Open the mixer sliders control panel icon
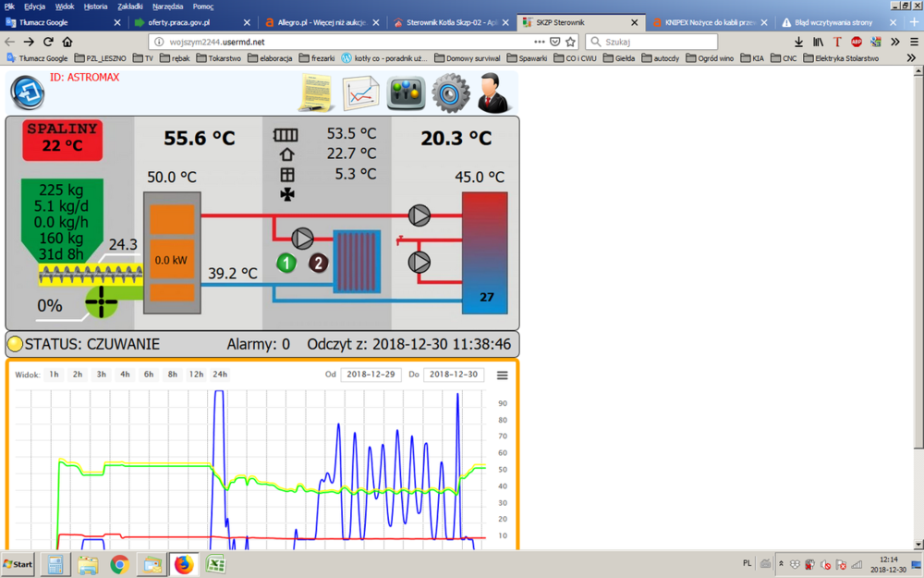The width and height of the screenshot is (924, 578). [406, 92]
